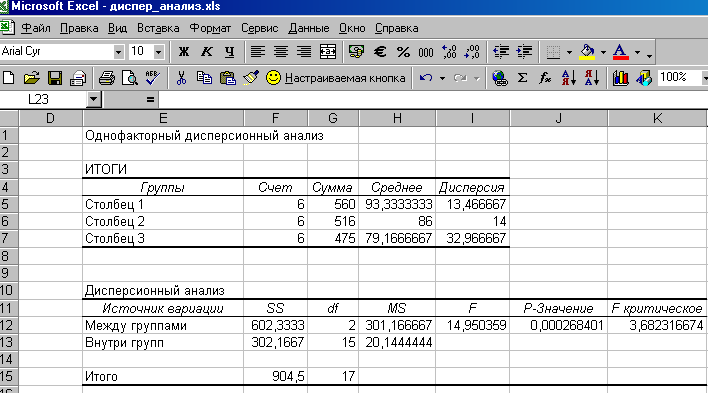The width and height of the screenshot is (708, 393).
Task: Apply yellow fill color
Action: pyautogui.click(x=587, y=52)
